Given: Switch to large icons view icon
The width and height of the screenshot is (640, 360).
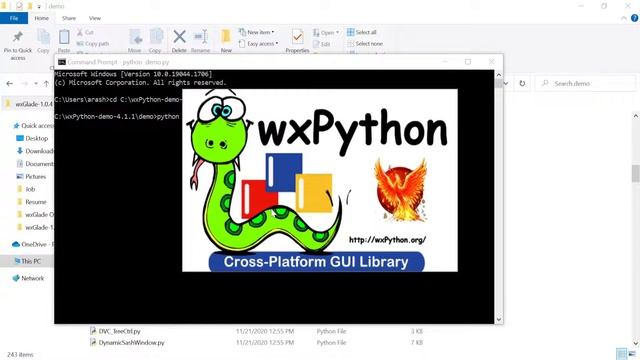Looking at the screenshot, I should (x=631, y=354).
